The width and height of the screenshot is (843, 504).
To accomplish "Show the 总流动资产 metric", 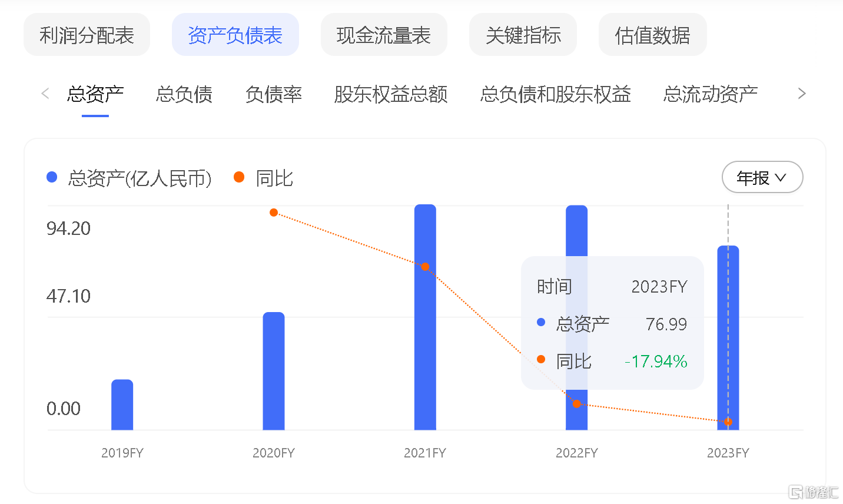I will [x=710, y=94].
